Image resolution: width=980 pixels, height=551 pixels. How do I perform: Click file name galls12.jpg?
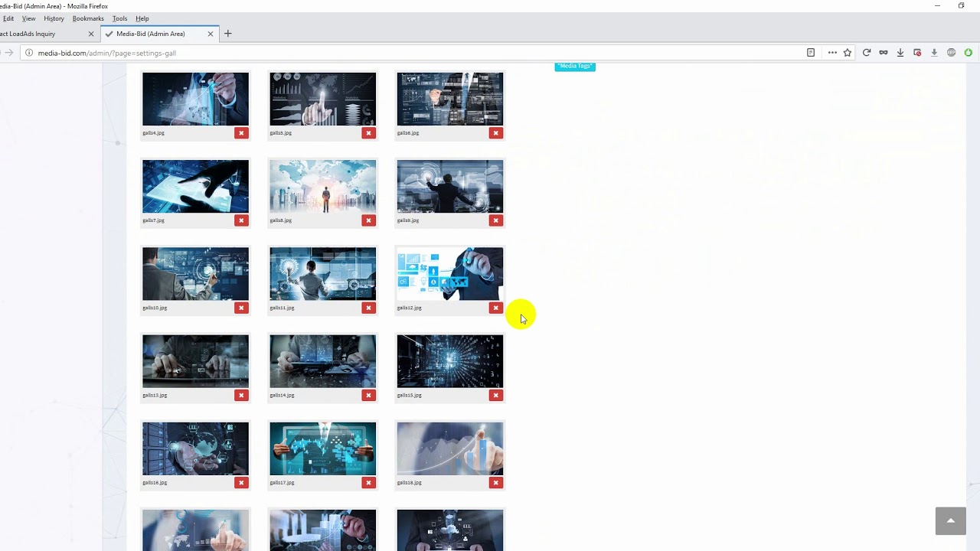pos(410,308)
